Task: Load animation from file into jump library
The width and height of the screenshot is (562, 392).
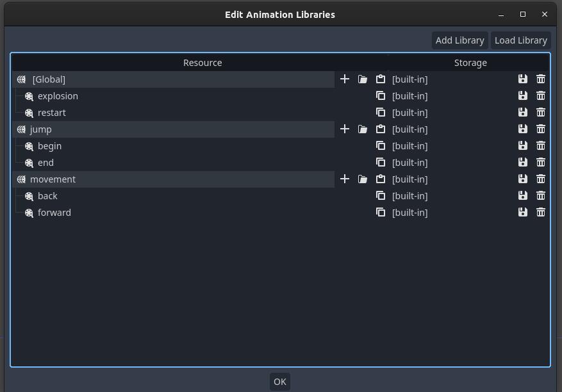Action: point(362,129)
